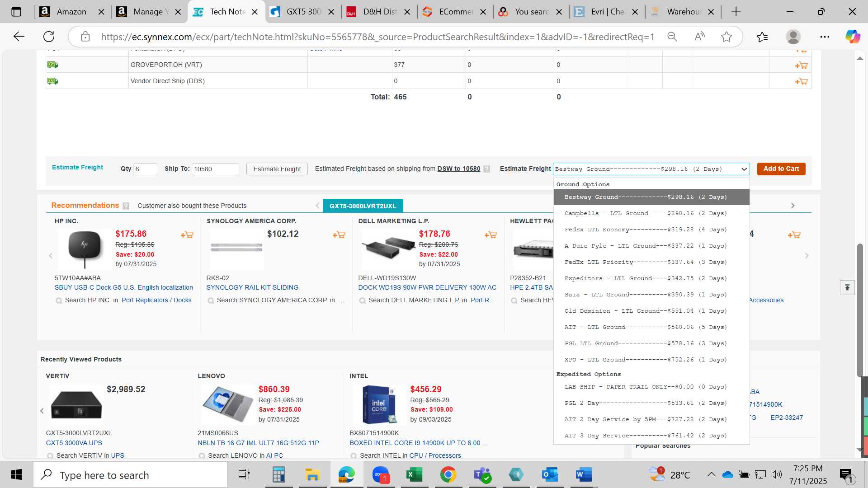Click browser address bar URL

[377, 37]
